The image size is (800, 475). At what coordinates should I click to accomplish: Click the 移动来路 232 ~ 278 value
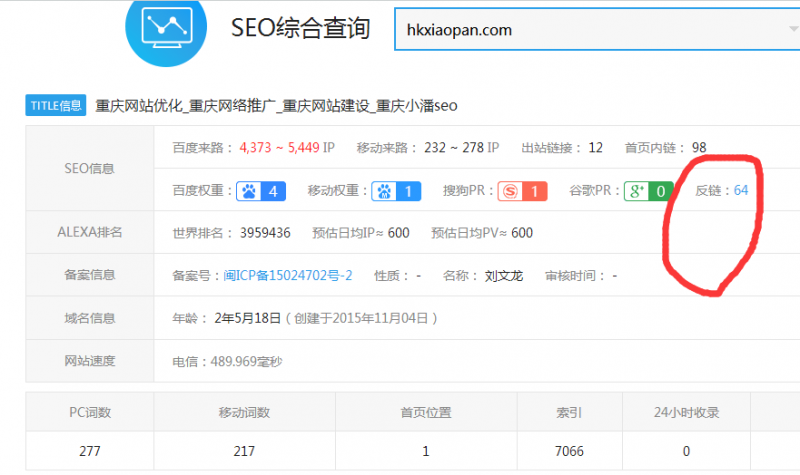[454, 148]
